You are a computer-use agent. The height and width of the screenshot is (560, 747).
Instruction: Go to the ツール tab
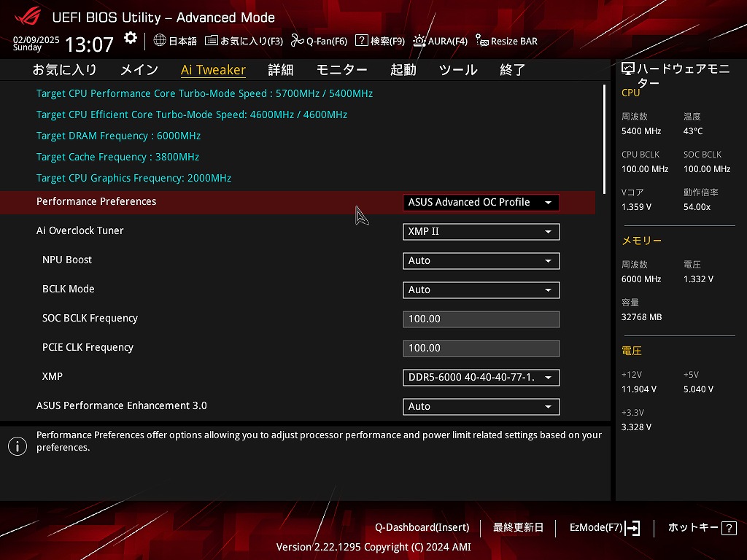[x=458, y=70]
